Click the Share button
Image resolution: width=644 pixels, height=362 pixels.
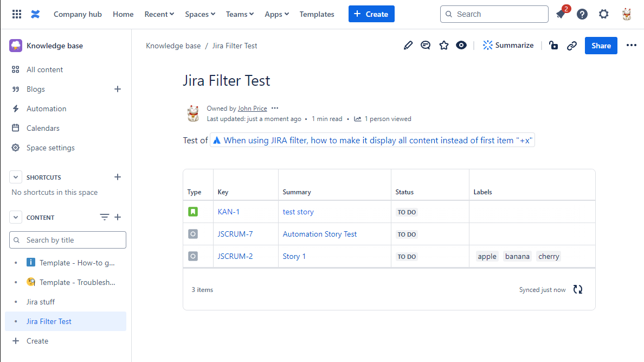click(x=601, y=46)
